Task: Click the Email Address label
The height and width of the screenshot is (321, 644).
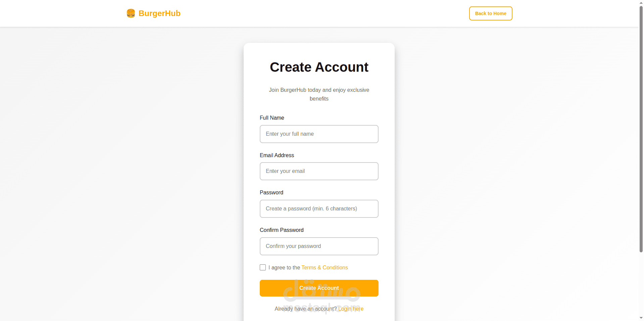Action: (277, 155)
